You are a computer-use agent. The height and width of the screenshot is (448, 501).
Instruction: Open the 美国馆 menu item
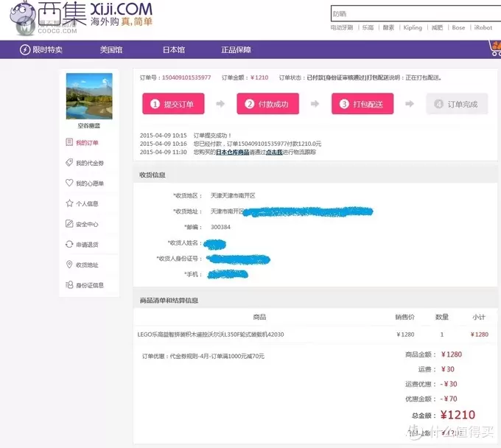click(111, 50)
